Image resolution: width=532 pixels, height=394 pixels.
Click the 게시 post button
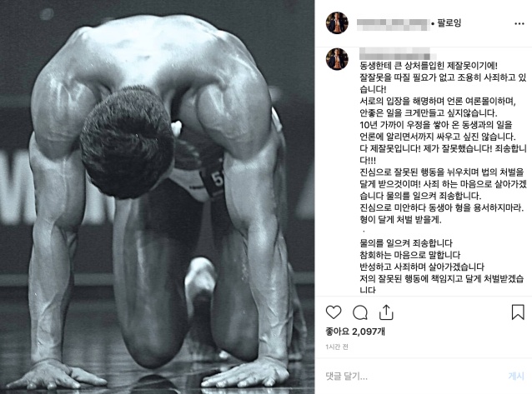click(x=516, y=376)
